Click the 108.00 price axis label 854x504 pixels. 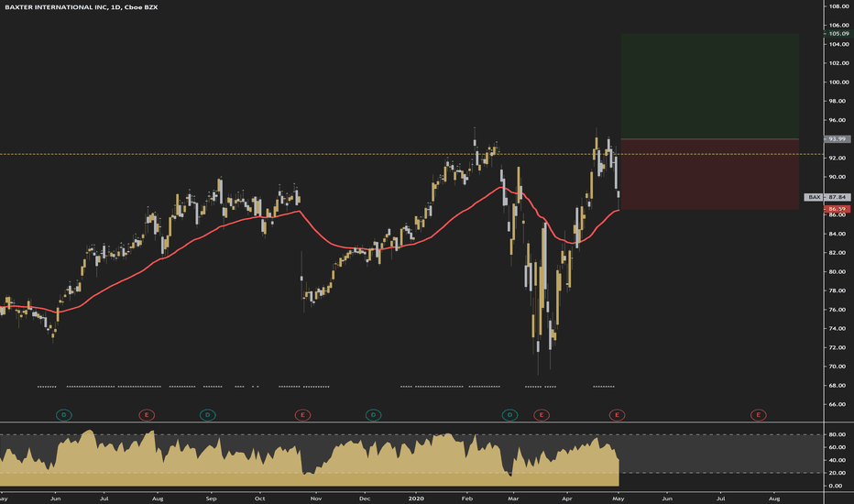click(838, 6)
